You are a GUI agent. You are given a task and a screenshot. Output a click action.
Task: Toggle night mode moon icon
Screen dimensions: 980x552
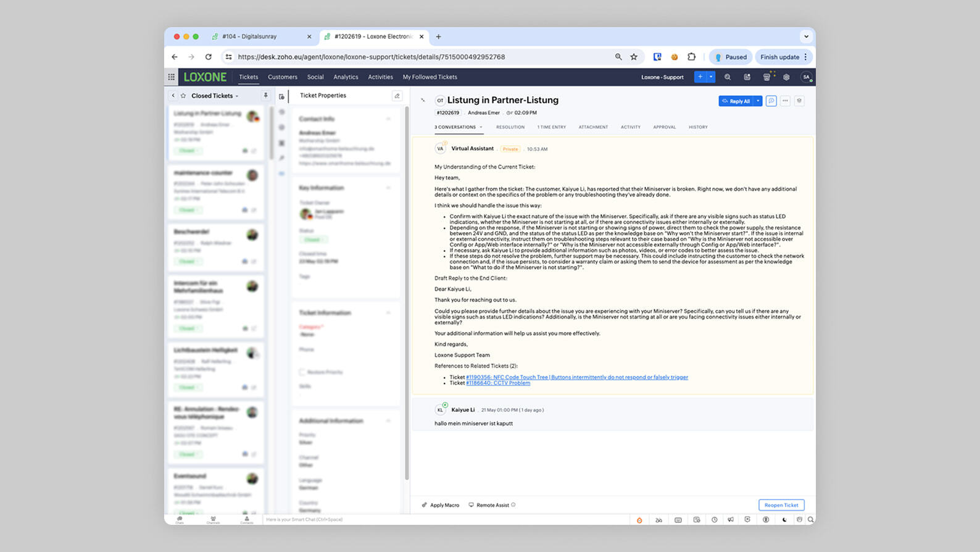pyautogui.click(x=784, y=520)
